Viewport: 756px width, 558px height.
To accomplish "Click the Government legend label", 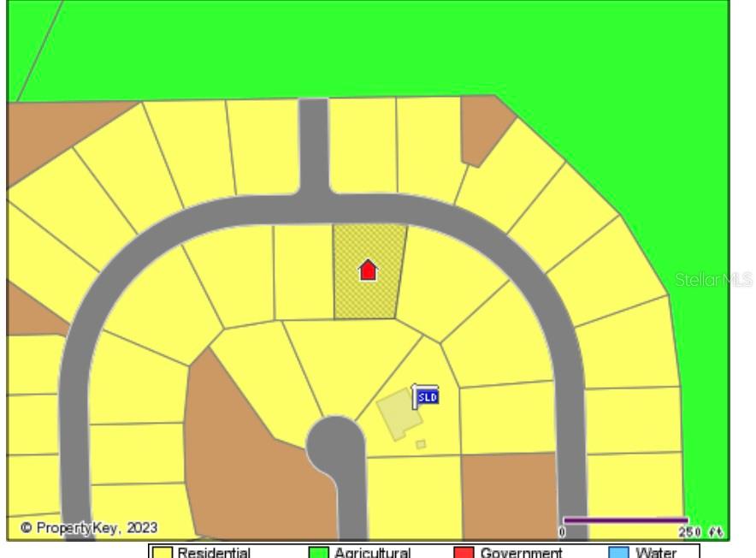I will 520,553.
